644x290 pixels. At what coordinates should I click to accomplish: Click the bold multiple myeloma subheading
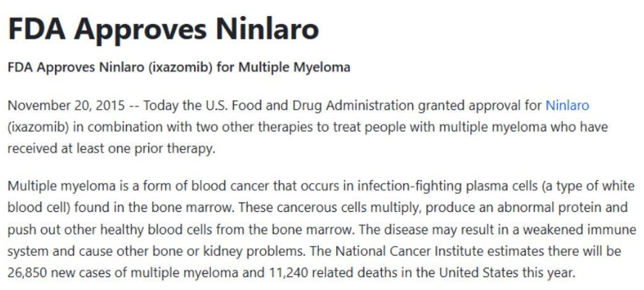(179, 68)
